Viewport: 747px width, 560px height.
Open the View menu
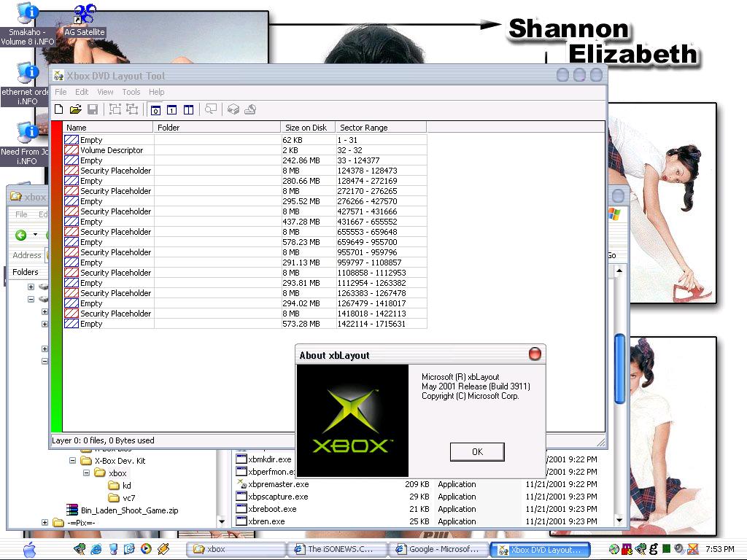point(105,92)
